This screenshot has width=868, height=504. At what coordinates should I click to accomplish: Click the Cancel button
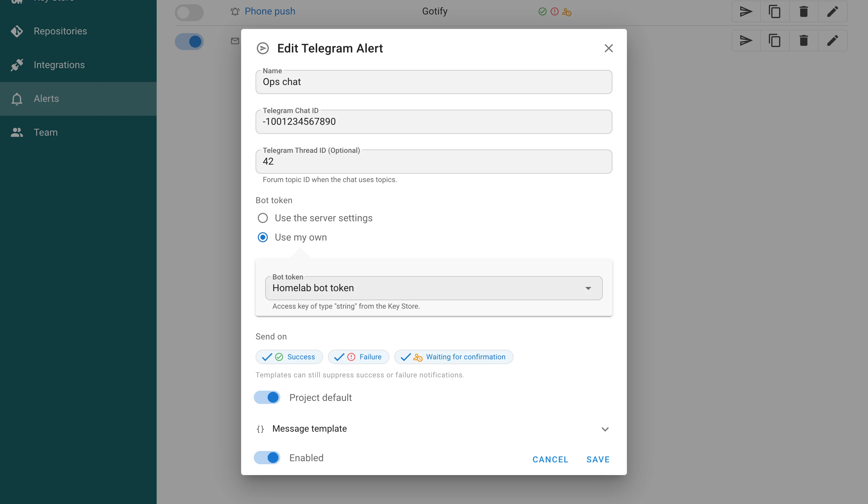(550, 459)
